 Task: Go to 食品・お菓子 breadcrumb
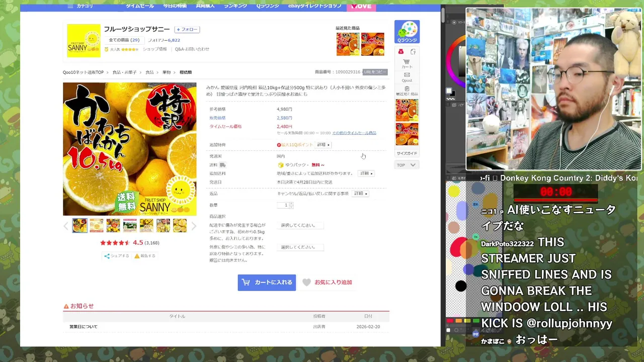[124, 72]
